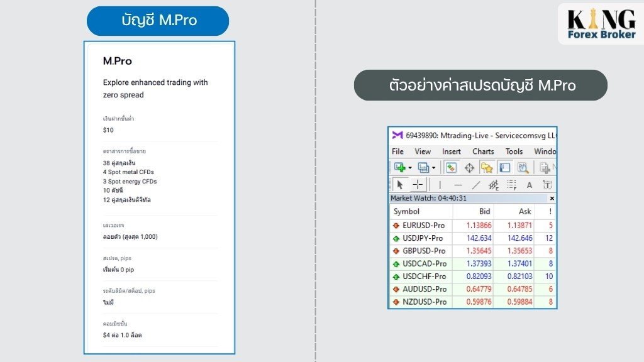Click the up arrow icon beside USDCHF-Pro
Viewport: 644px width, 362px height.
click(x=396, y=277)
